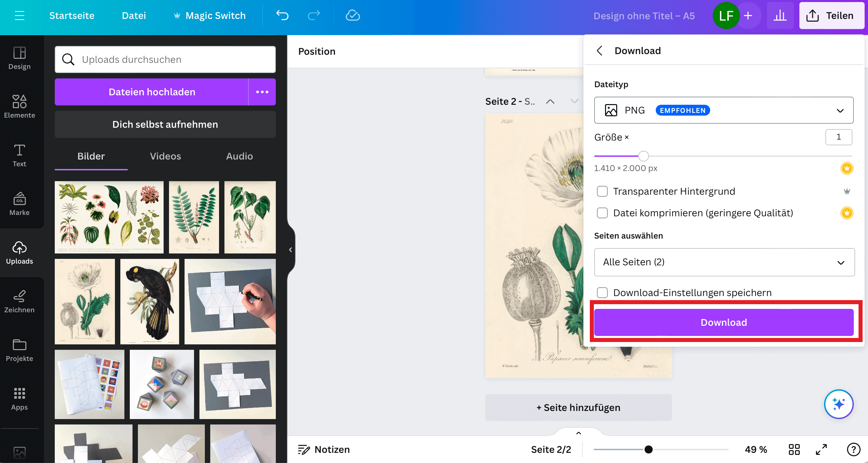This screenshot has width=868, height=463.
Task: Click the zoom slider handle
Action: (x=649, y=449)
